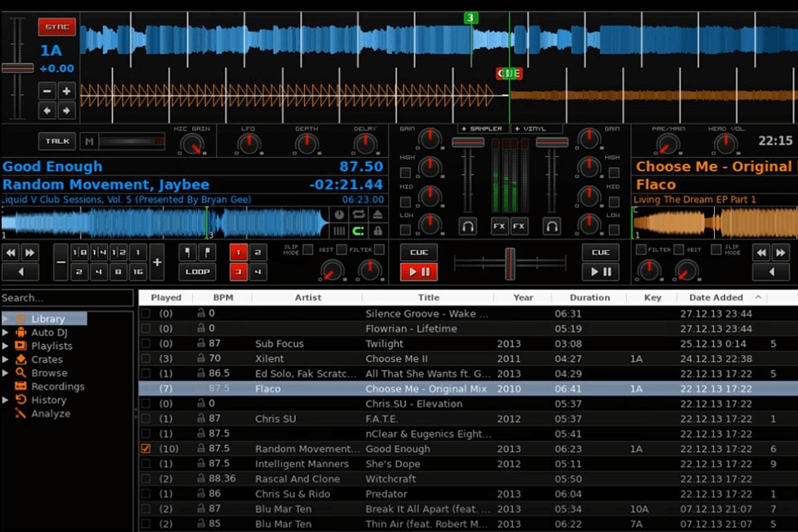This screenshot has height=532, width=798.
Task: Enable headphone cue for left channel
Action: (x=468, y=227)
